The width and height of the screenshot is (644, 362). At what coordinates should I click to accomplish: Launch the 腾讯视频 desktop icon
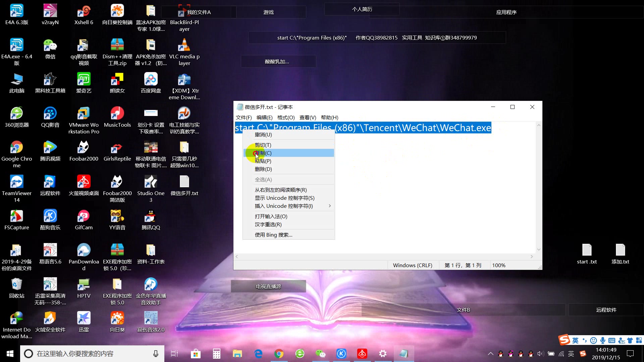point(50,151)
